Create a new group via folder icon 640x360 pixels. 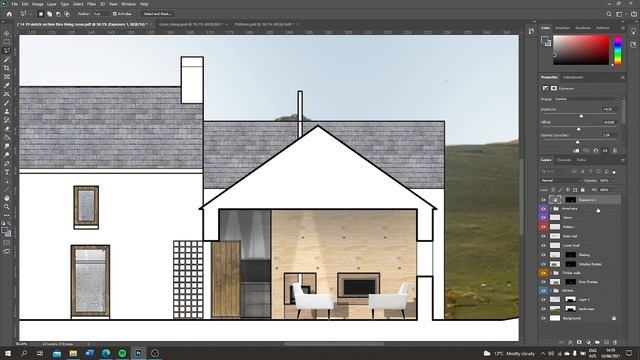(597, 342)
